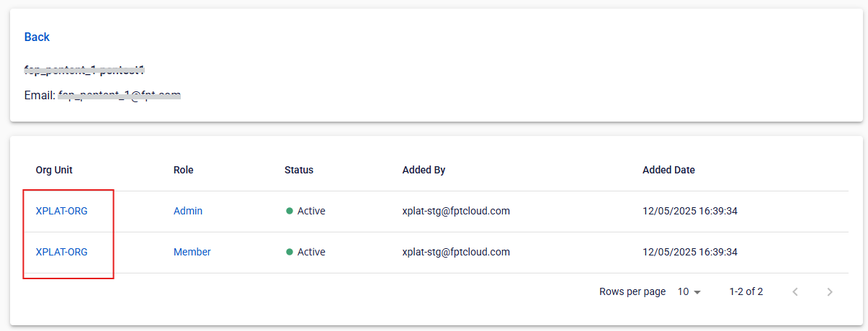868x331 pixels.
Task: Open XPLAT-ORG in the Member row
Action: [x=62, y=252]
